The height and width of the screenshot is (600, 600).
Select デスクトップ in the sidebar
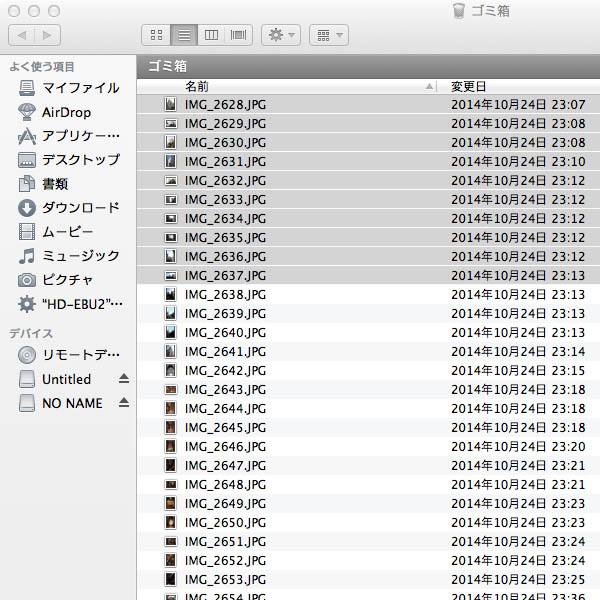80,160
